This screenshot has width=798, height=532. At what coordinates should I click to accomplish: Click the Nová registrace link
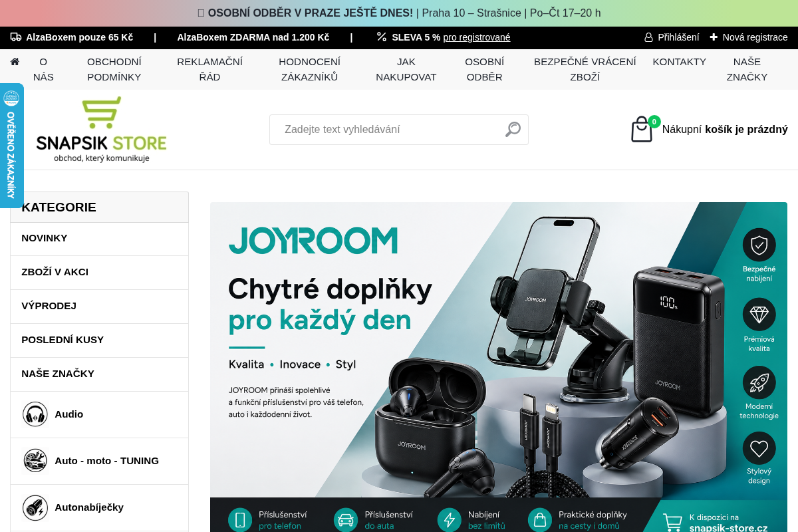click(x=755, y=37)
